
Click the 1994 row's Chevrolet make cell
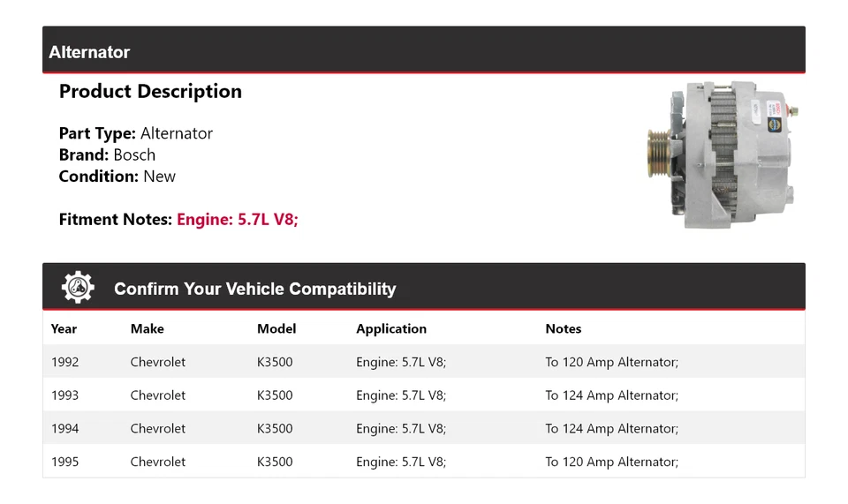[x=158, y=428]
